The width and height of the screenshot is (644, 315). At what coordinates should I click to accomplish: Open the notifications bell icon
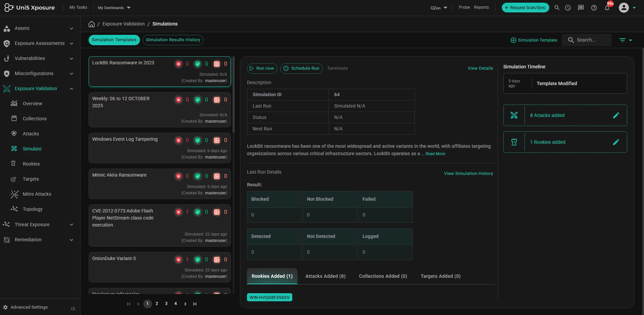(607, 8)
